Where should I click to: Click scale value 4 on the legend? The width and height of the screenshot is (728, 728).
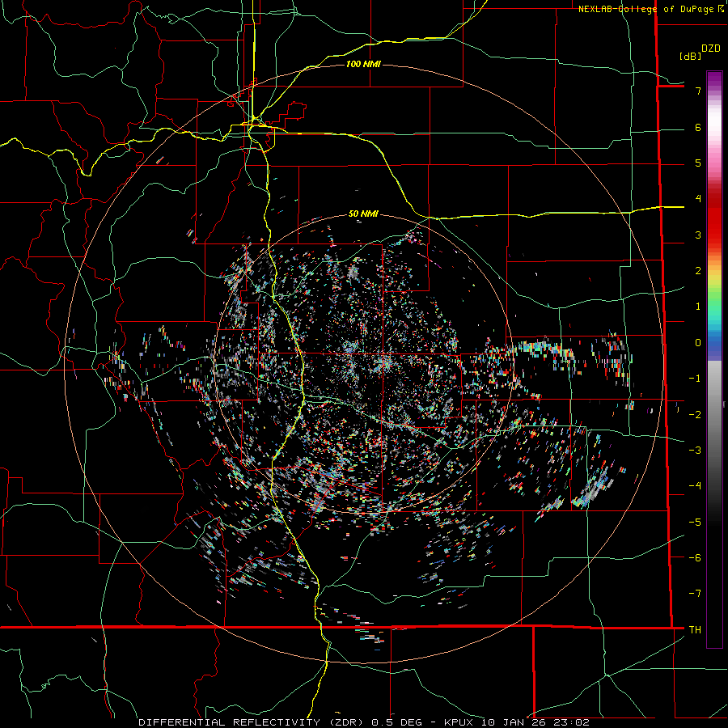point(698,199)
